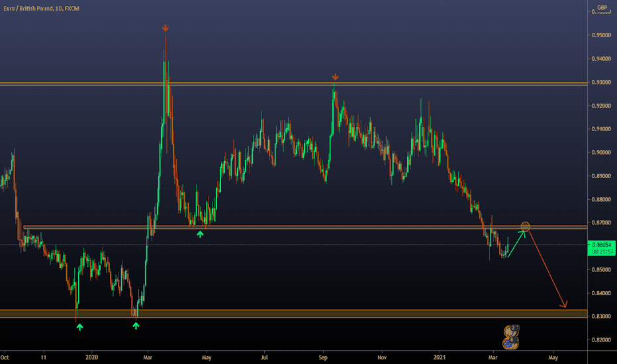Click the 2020 label on the time axis

91,357
